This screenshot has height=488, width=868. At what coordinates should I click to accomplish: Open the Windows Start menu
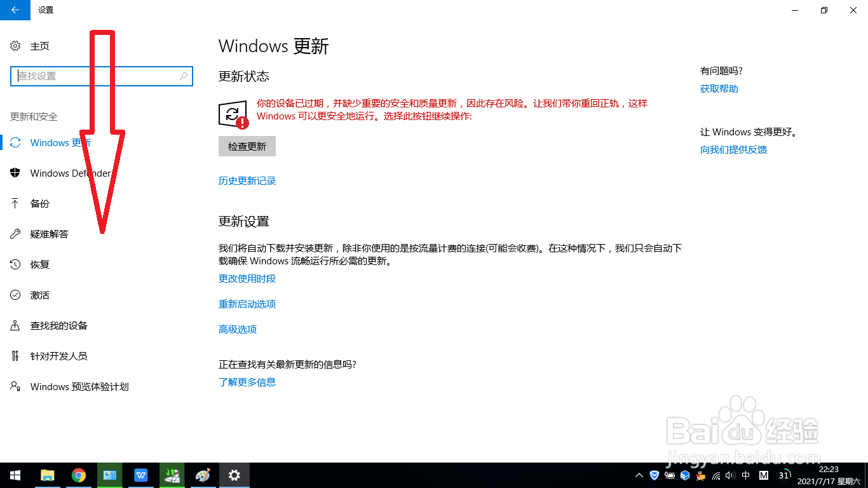pos(15,475)
